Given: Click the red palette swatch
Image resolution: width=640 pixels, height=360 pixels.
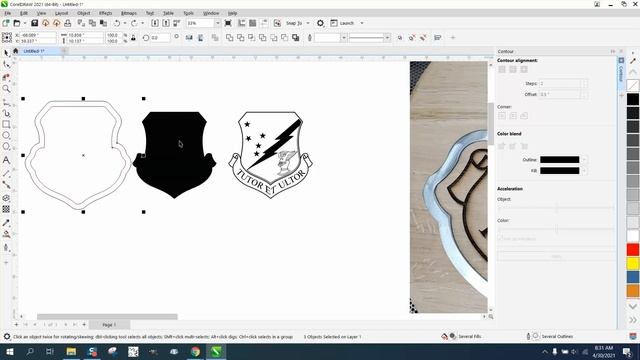Looking at the screenshot, I should 633,249.
